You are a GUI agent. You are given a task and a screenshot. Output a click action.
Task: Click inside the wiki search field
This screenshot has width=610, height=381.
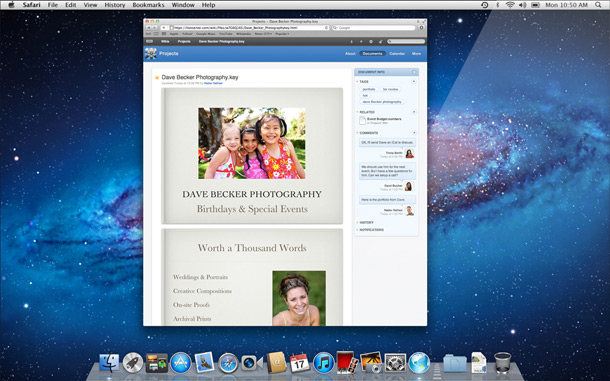click(406, 42)
